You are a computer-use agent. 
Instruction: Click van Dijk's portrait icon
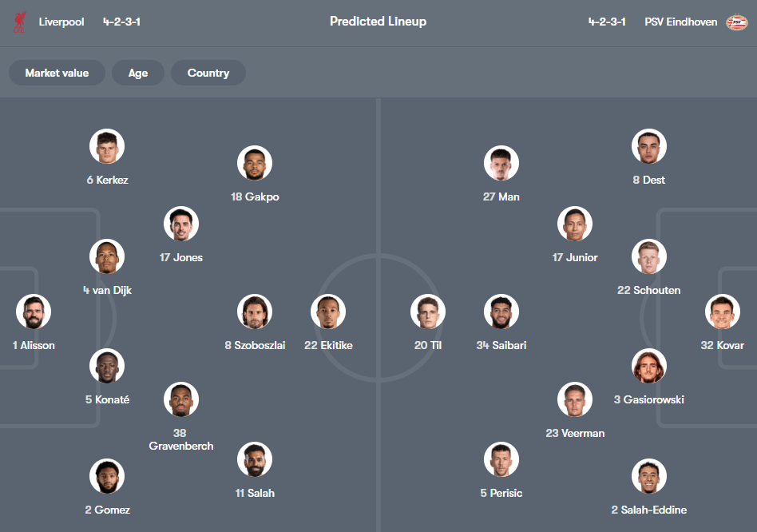[x=106, y=256]
